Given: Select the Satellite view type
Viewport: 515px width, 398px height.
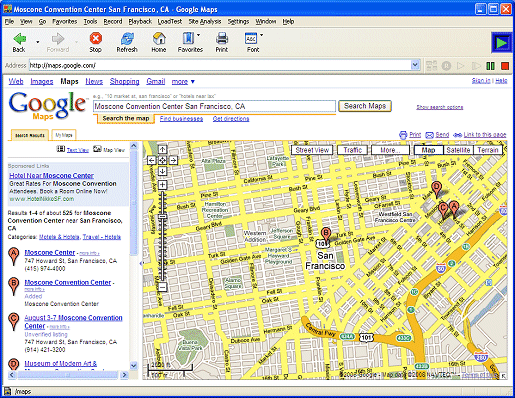Looking at the screenshot, I should point(458,150).
